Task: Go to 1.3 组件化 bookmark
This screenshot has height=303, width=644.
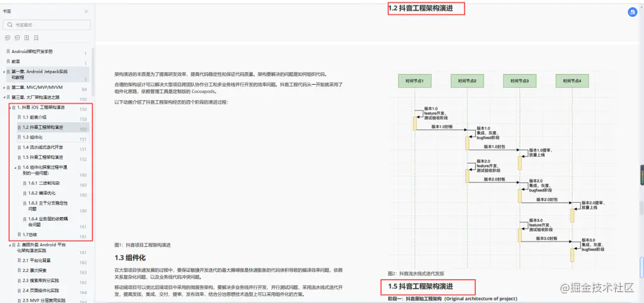Action: (x=32, y=137)
